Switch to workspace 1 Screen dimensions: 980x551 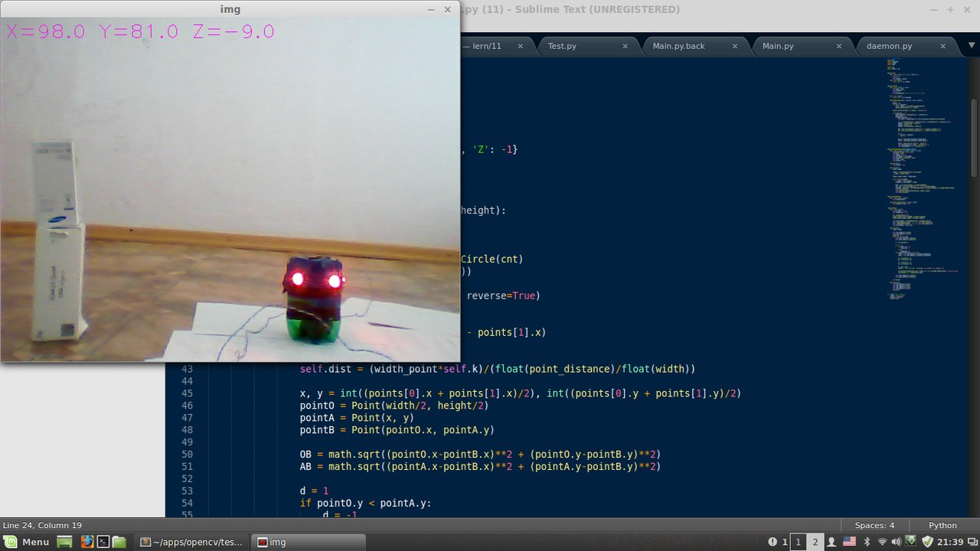click(x=799, y=542)
